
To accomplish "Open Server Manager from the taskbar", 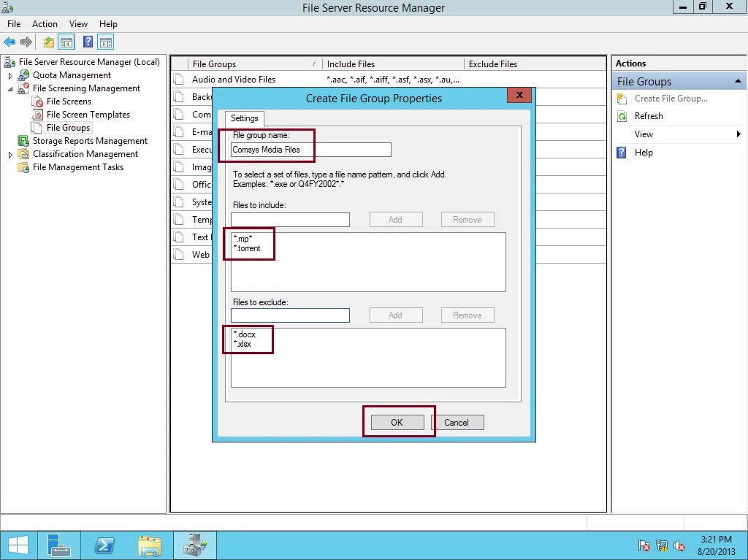I will coord(58,545).
